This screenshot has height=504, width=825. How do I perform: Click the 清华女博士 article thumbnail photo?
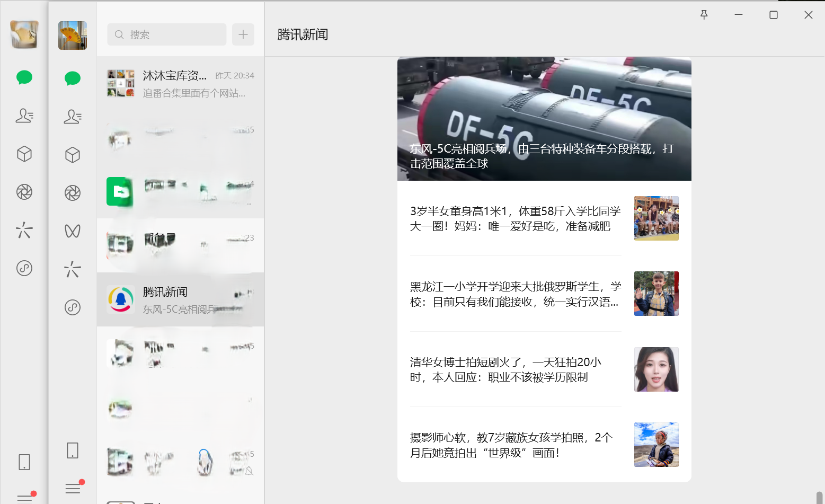click(x=656, y=369)
